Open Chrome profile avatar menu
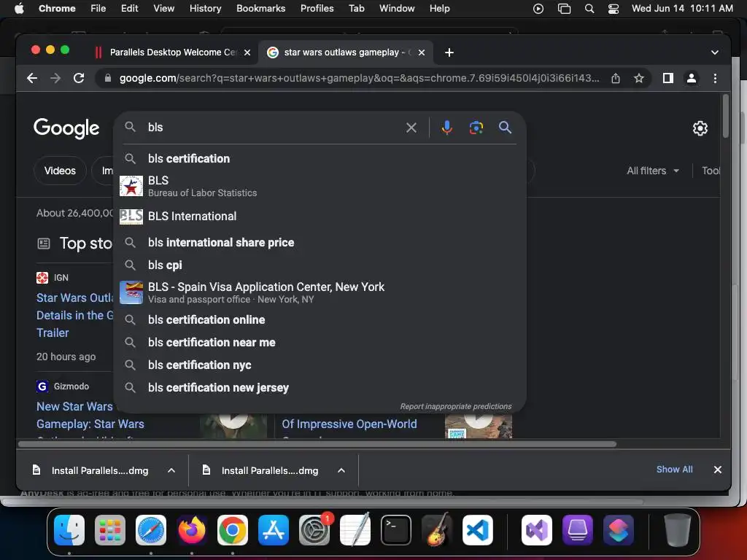The image size is (747, 560). tap(692, 78)
